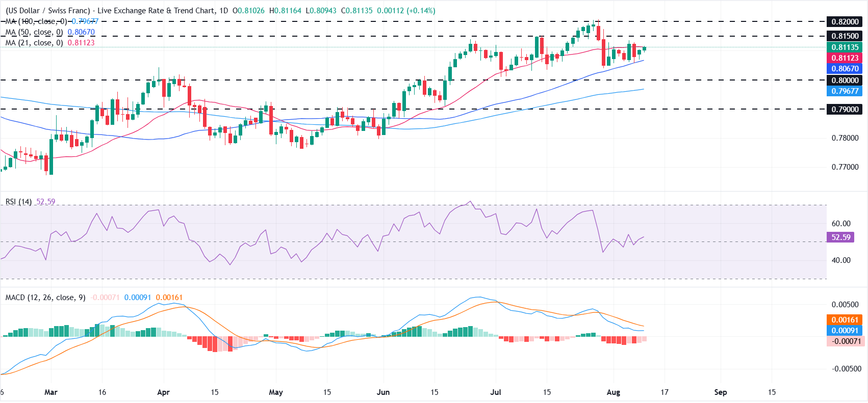Click the 15 date label between Jun and Jul

(x=434, y=392)
